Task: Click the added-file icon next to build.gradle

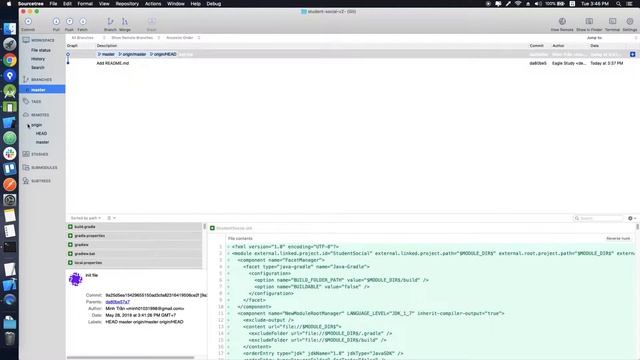Action: [70, 227]
